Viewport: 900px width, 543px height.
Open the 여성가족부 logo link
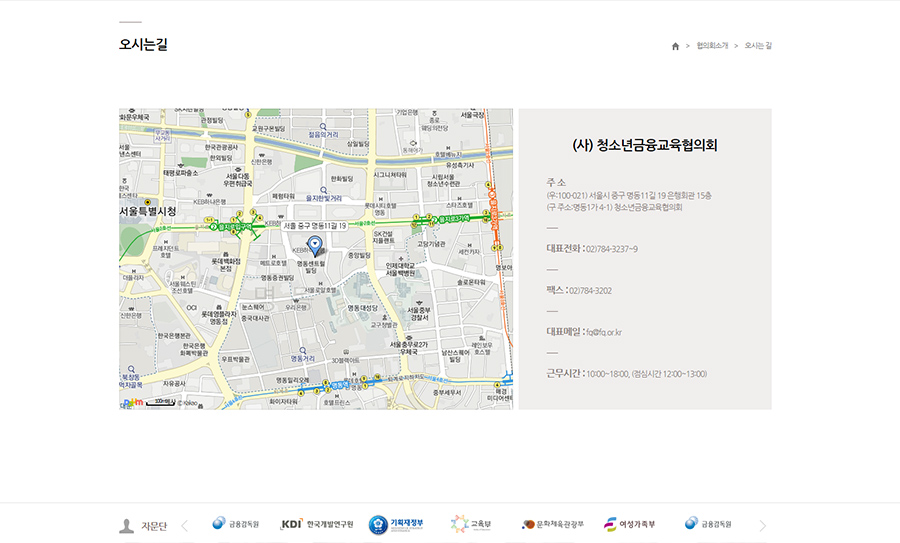[630, 524]
